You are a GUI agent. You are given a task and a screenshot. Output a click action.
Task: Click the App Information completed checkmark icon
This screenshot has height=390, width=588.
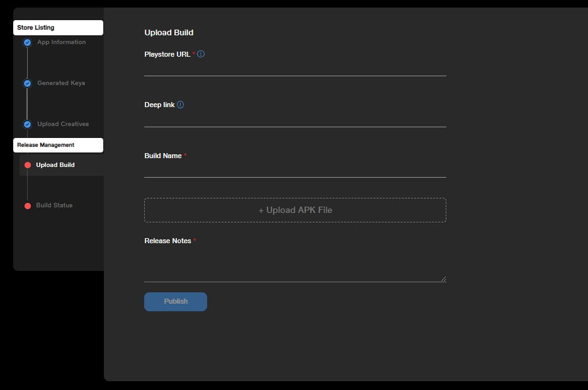click(x=27, y=43)
